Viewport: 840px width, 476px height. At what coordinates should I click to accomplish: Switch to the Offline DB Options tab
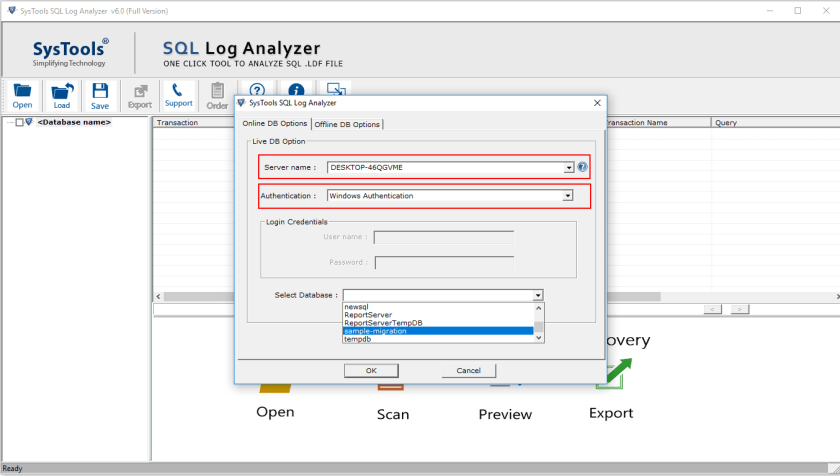[347, 124]
